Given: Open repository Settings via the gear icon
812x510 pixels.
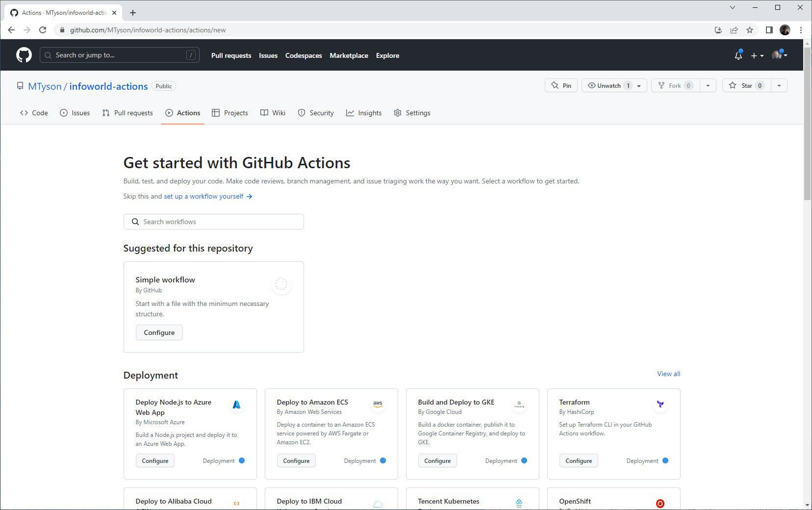Looking at the screenshot, I should coord(397,113).
